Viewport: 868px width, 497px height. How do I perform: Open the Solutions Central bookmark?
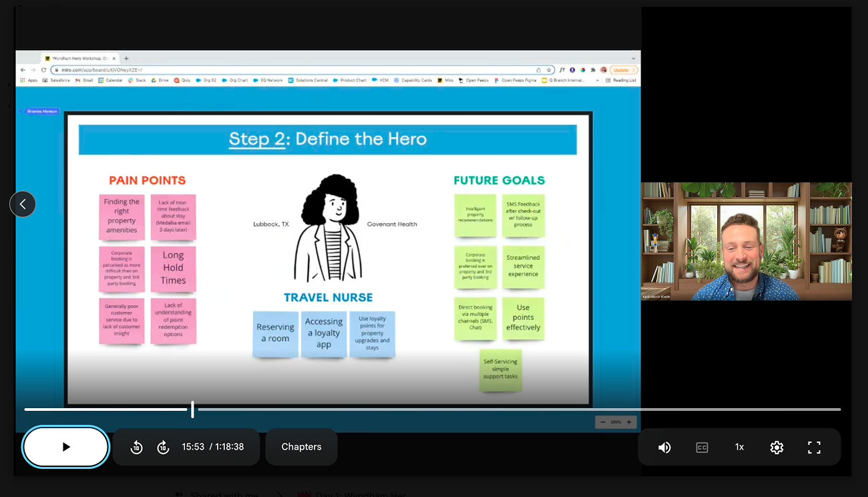click(308, 80)
